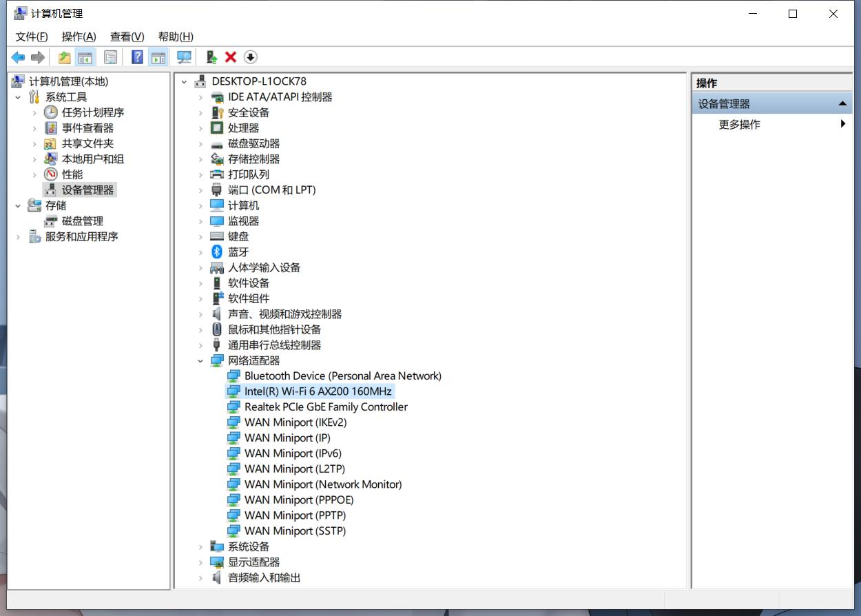Click scan for hardware changes icon

tap(184, 57)
